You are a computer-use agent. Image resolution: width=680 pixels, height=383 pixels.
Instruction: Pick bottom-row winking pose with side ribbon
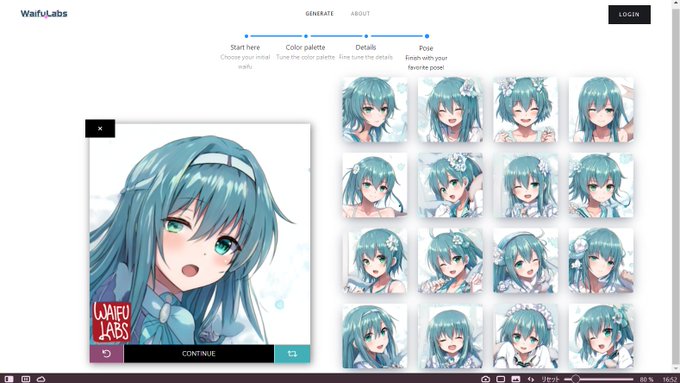tap(601, 336)
